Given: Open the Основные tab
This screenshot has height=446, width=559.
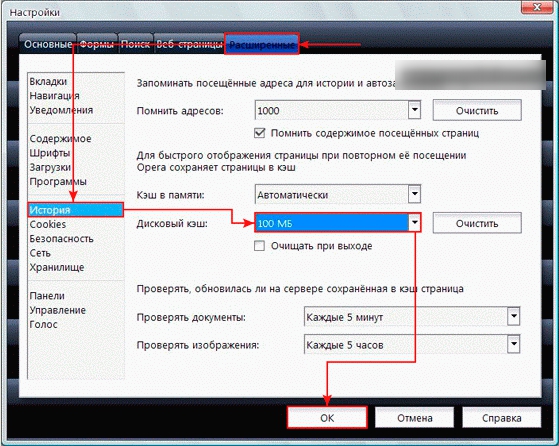Looking at the screenshot, I should coord(48,44).
